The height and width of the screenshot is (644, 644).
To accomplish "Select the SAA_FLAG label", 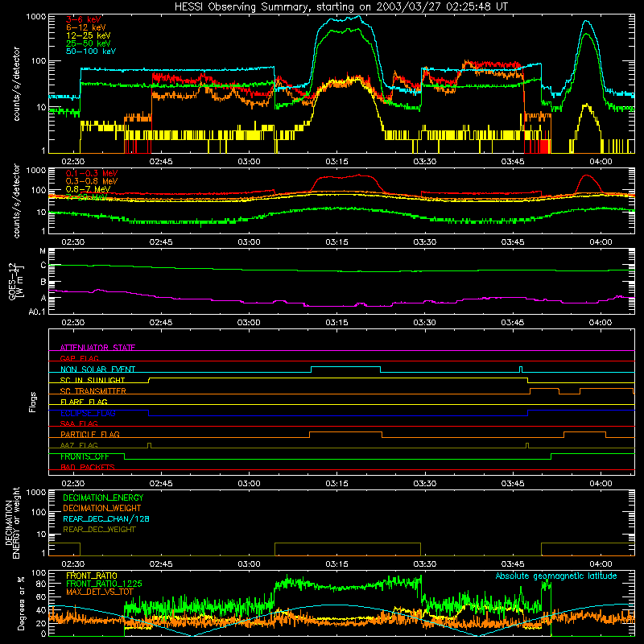I will point(79,423).
